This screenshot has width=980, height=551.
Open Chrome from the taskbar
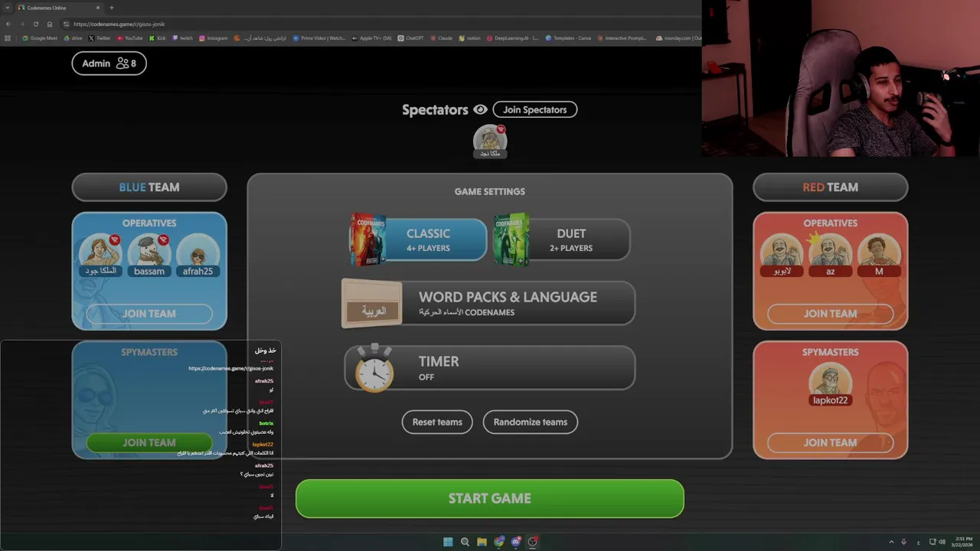(x=499, y=542)
